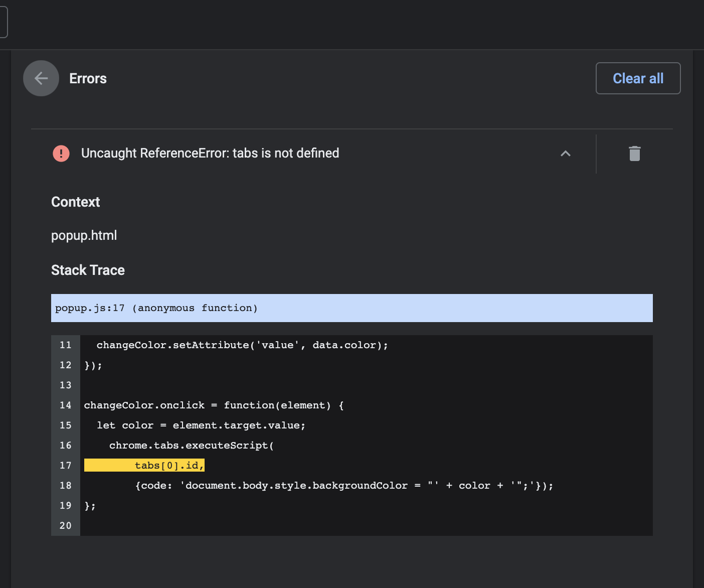Click the red error alert icon
Viewport: 704px width, 588px height.
61,154
